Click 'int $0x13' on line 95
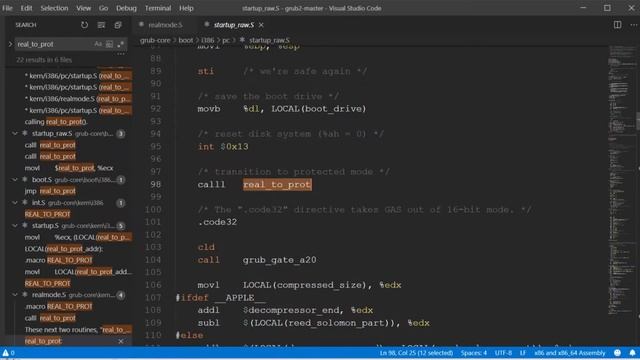The height and width of the screenshot is (360, 640). click(x=223, y=147)
